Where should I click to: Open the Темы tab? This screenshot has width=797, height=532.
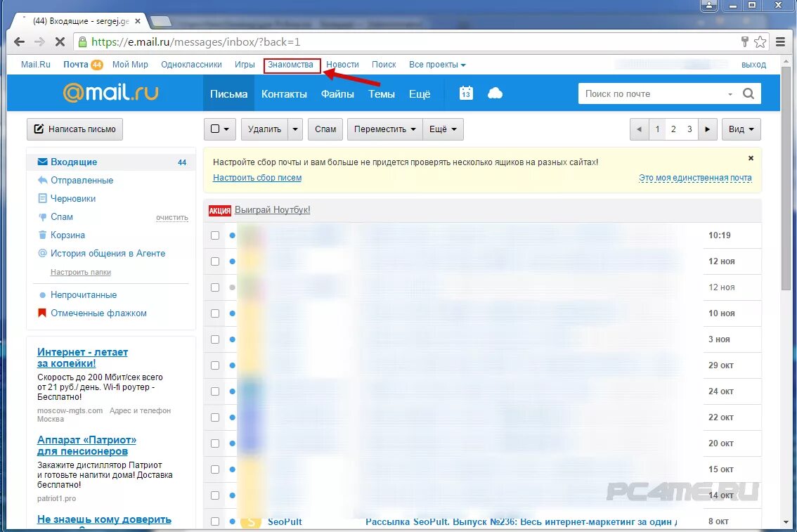(382, 94)
